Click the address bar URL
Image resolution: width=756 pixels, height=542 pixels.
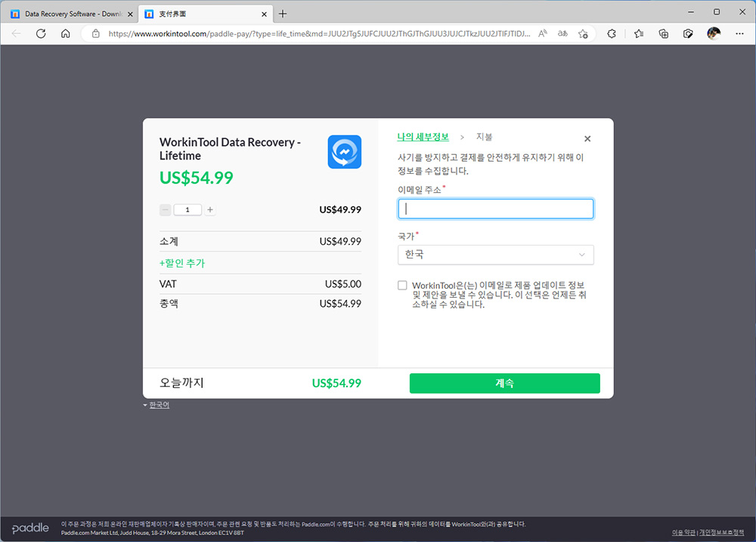(319, 34)
